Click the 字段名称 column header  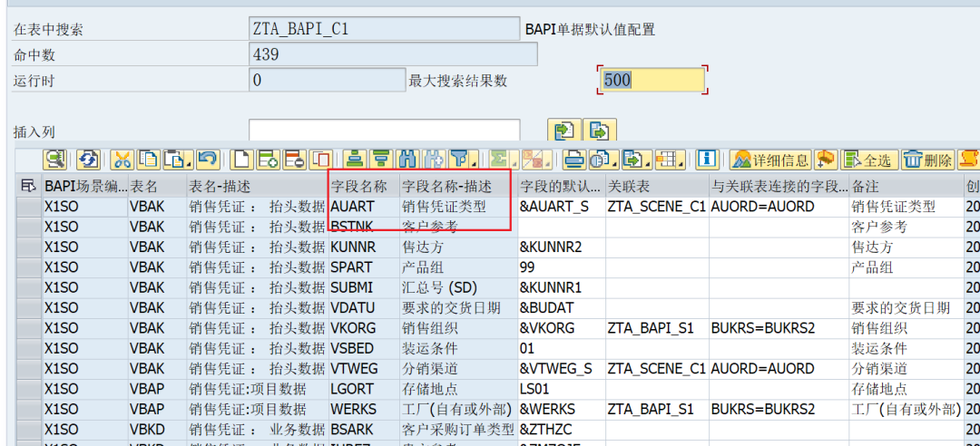(x=364, y=186)
